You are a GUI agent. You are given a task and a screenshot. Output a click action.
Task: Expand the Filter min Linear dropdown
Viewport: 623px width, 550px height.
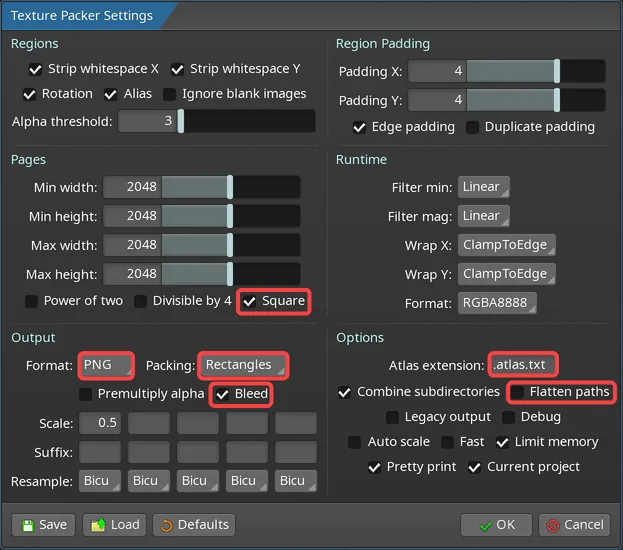click(484, 187)
